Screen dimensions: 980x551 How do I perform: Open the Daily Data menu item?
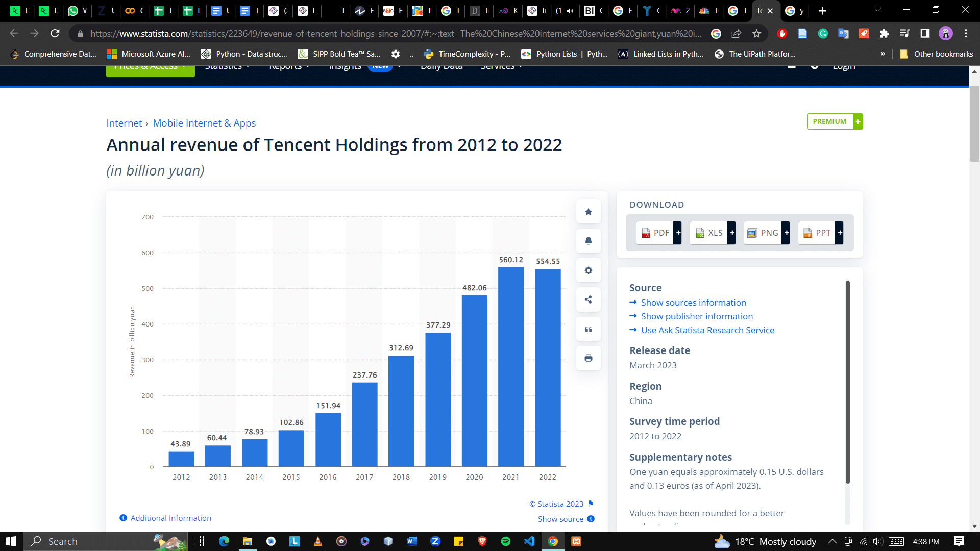point(442,67)
